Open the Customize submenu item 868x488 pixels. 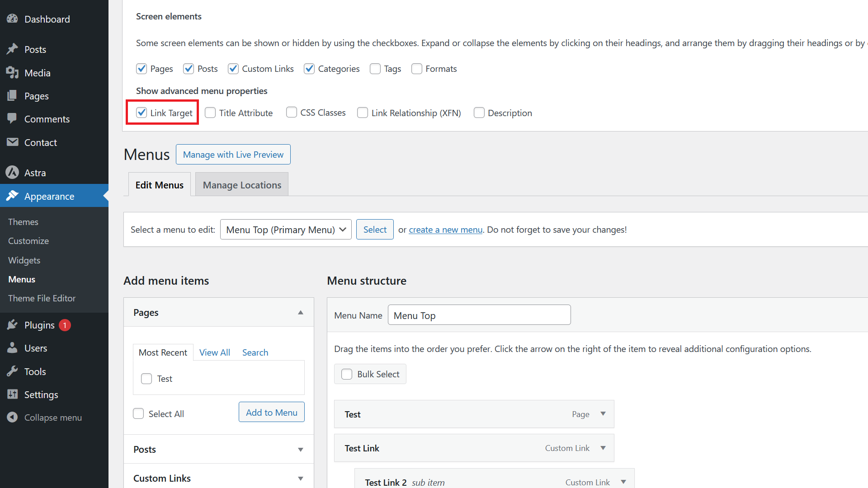click(28, 241)
